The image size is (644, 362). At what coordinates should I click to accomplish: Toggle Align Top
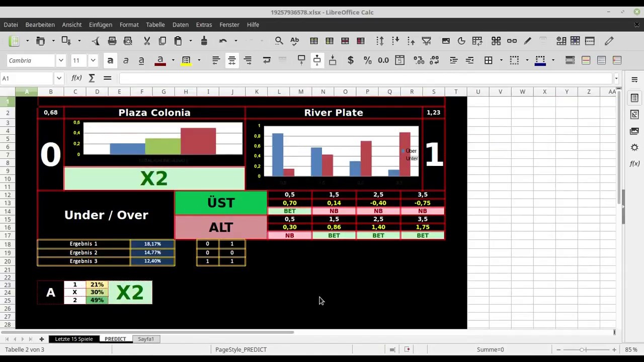(301, 60)
